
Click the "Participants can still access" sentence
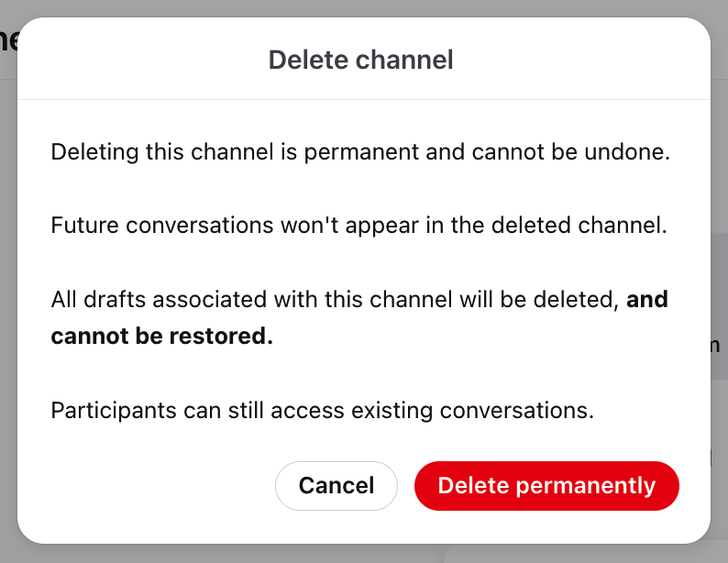(322, 411)
